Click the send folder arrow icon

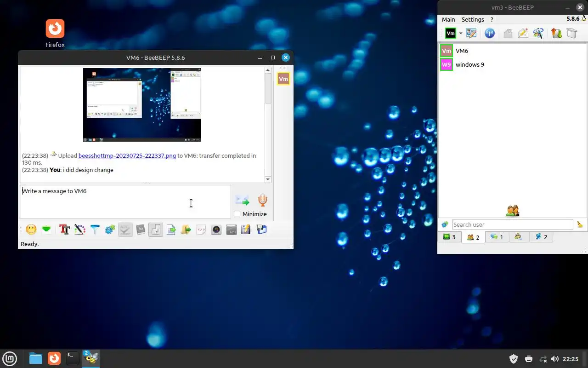[186, 229]
